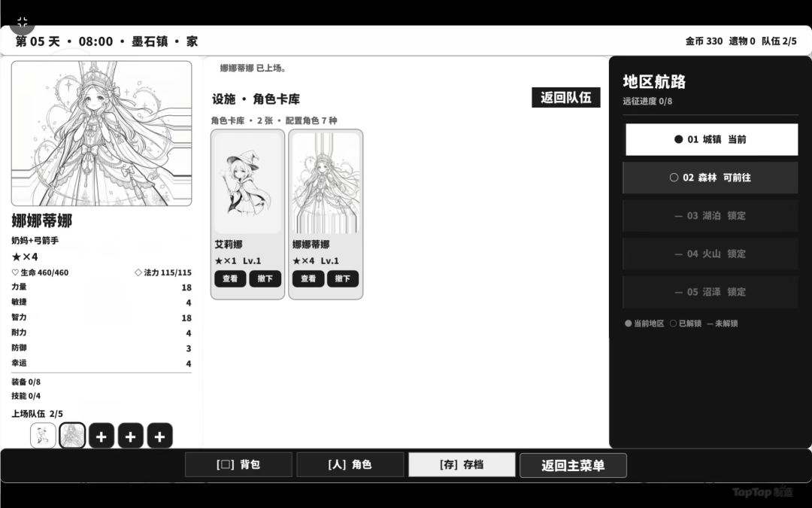812x508 pixels.
Task: Select route 01 城镇 当前
Action: (x=711, y=139)
